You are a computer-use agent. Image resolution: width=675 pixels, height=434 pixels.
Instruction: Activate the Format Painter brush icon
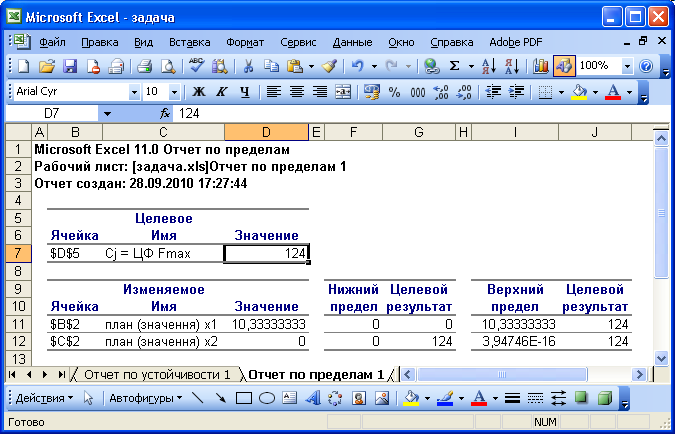click(x=329, y=66)
